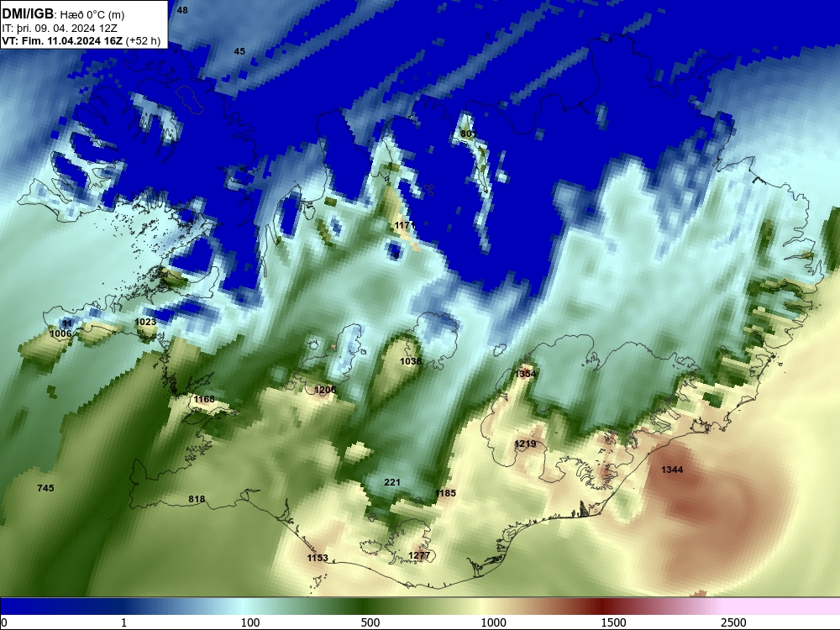This screenshot has width=840, height=630.
Task: Select the 1219 height label
Action: [x=525, y=444]
